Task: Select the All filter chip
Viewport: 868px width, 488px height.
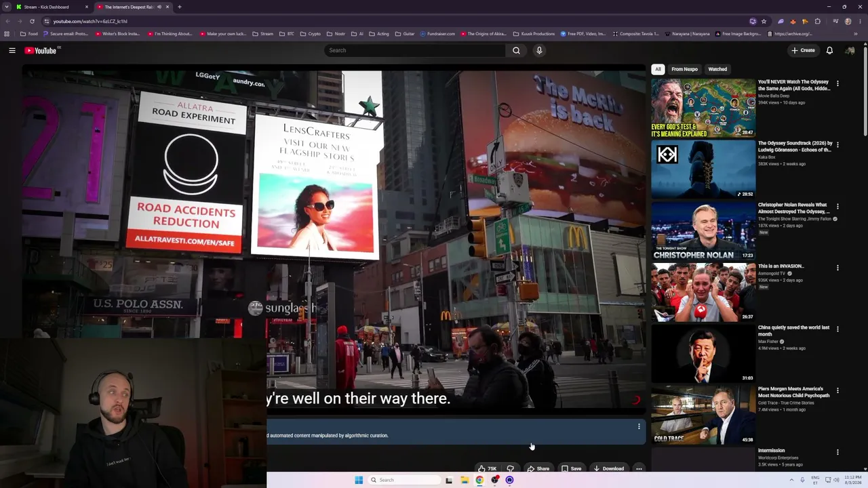Action: 658,69
